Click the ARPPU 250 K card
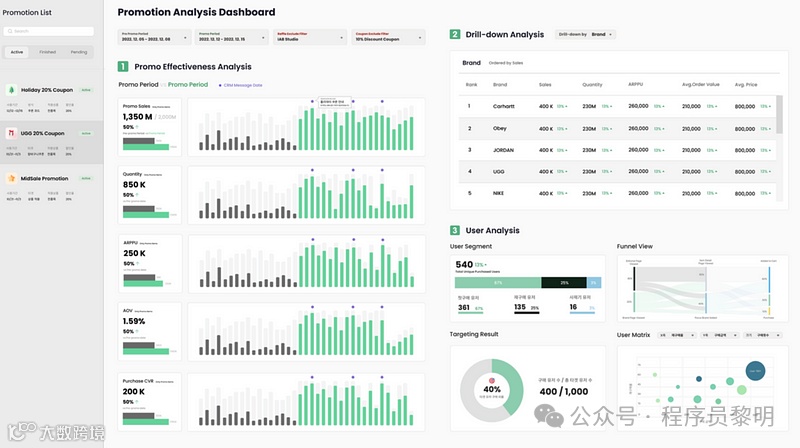 tap(149, 263)
